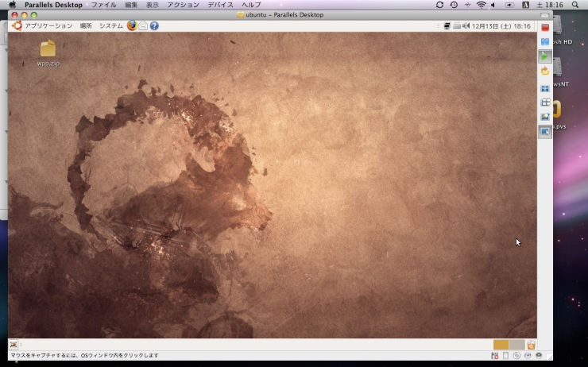Open the blue Help question mark launcher
Screen dimensions: 588x367
pos(154,26)
